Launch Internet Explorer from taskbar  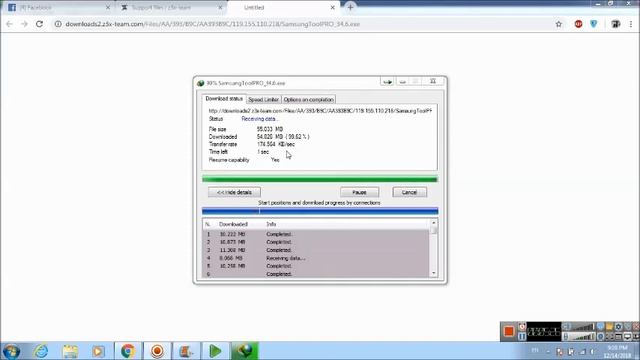pyautogui.click(x=41, y=351)
